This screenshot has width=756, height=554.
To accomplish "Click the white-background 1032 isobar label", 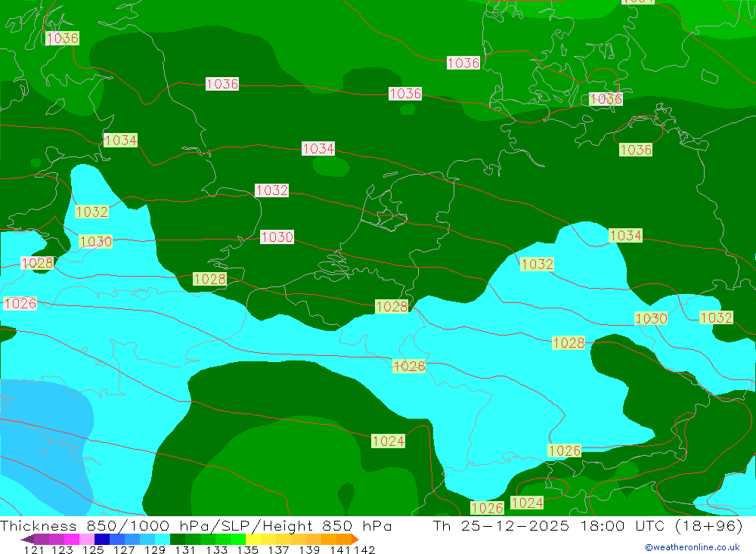I will (272, 190).
